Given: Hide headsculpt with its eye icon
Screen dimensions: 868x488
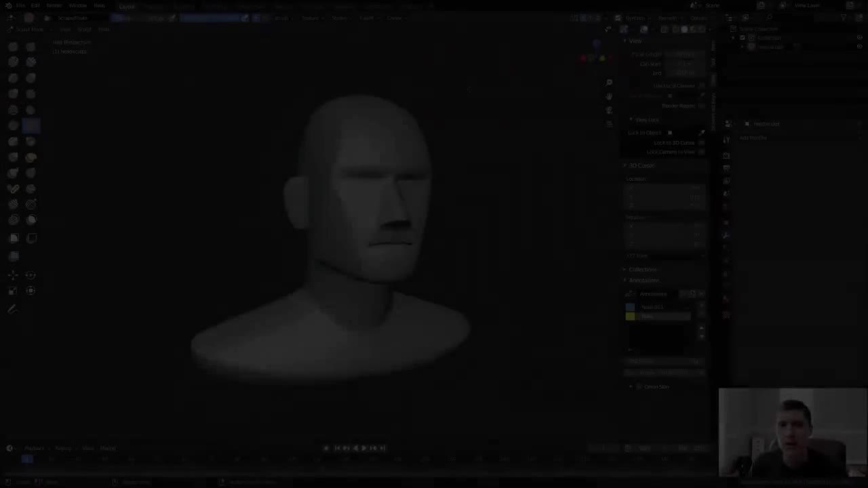Looking at the screenshot, I should (860, 47).
